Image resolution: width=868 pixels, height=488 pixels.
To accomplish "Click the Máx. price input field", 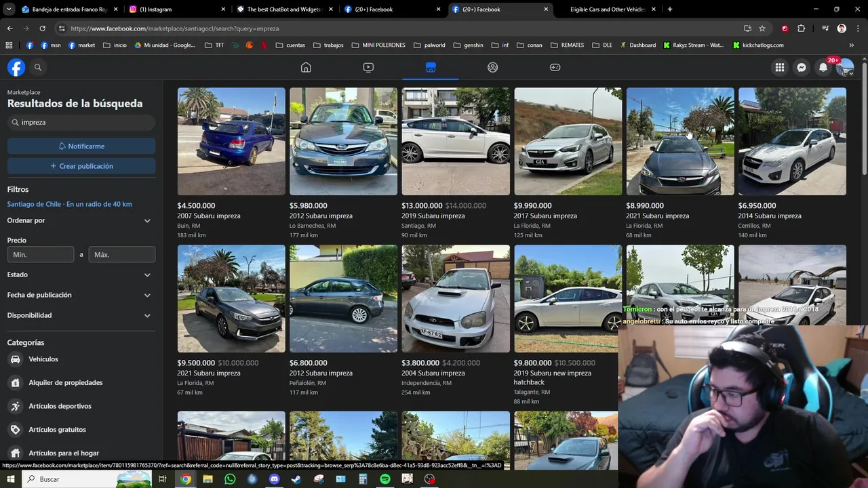I will tap(122, 255).
